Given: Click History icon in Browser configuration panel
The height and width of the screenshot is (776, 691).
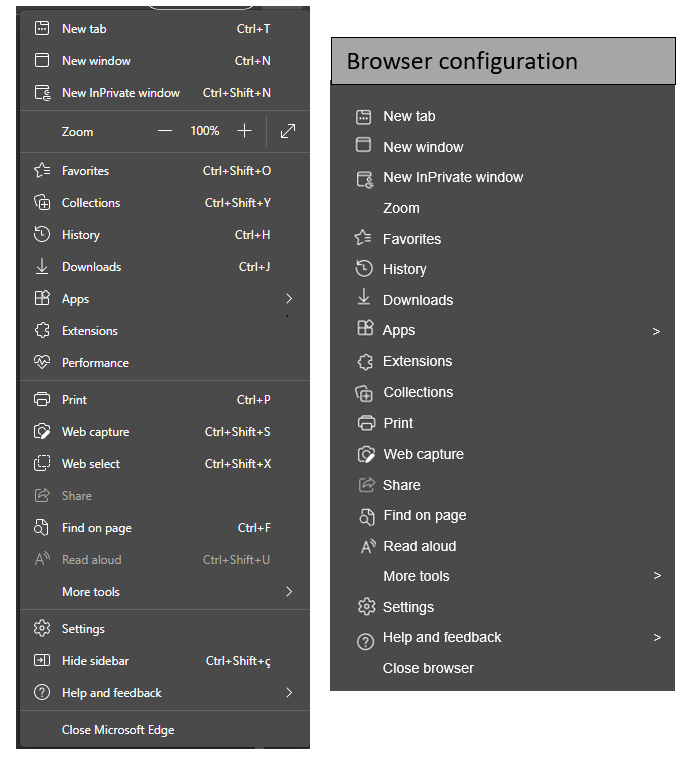Looking at the screenshot, I should tap(364, 268).
